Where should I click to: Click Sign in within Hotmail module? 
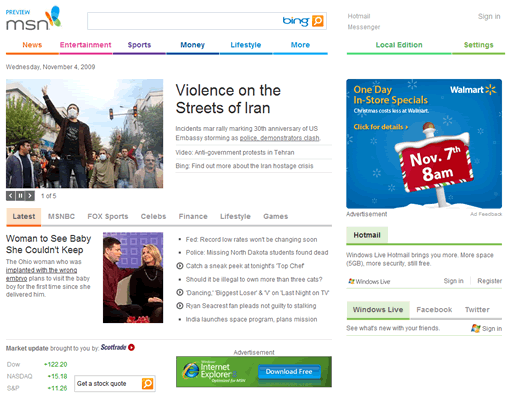(453, 281)
